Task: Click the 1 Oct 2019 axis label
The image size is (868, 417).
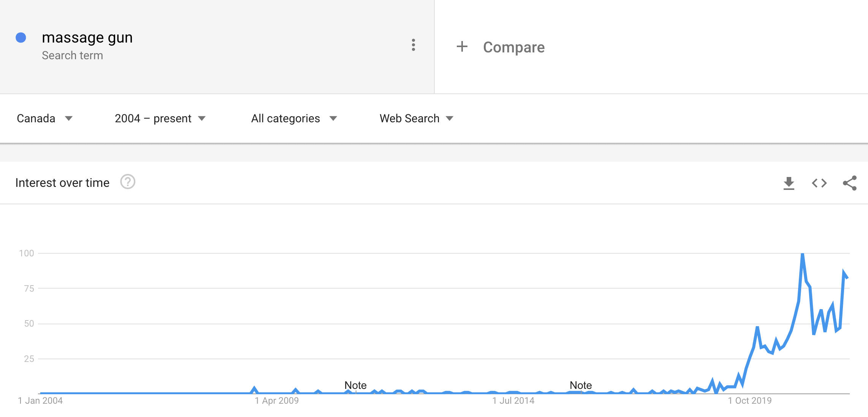Action: 749,401
